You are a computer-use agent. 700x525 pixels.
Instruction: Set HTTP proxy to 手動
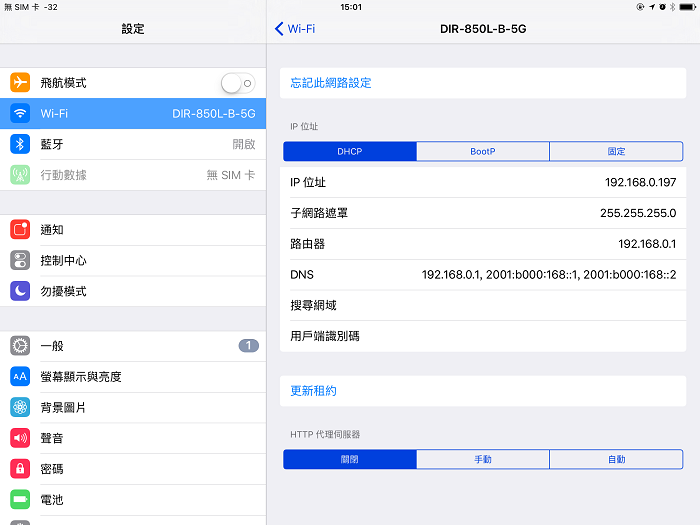[483, 460]
